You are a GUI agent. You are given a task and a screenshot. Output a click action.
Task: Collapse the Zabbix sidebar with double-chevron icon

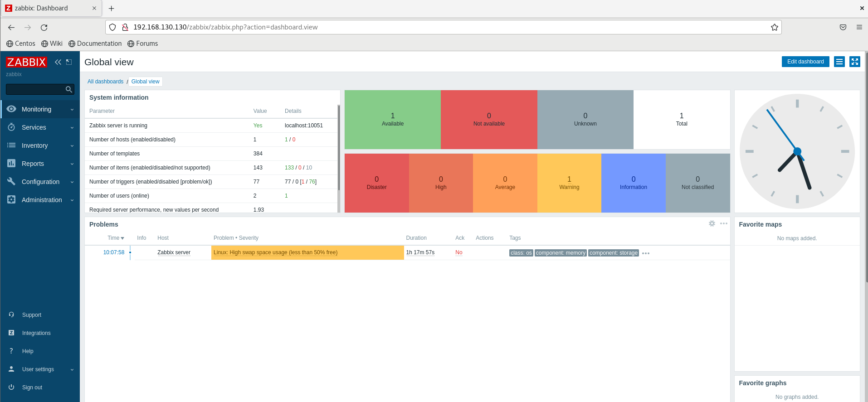coord(58,62)
